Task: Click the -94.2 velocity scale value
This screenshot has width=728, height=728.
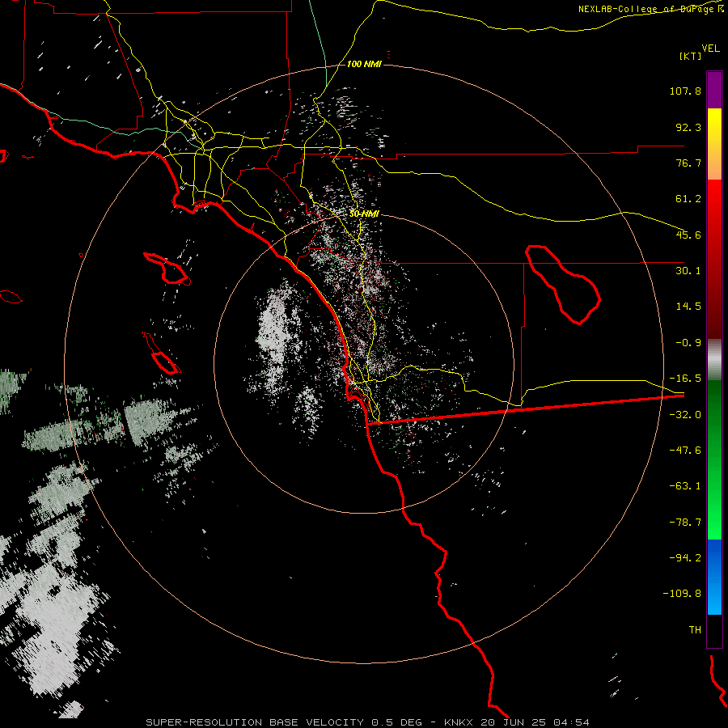Action: click(685, 557)
